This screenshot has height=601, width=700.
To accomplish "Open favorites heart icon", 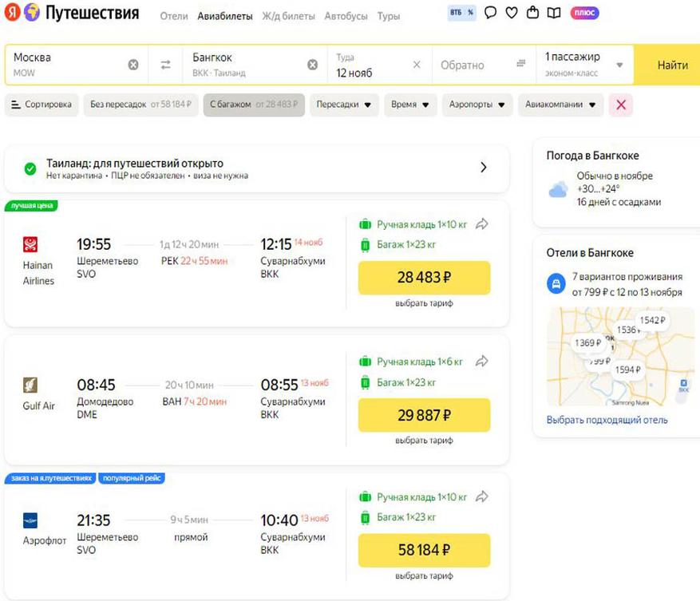I will pos(512,13).
